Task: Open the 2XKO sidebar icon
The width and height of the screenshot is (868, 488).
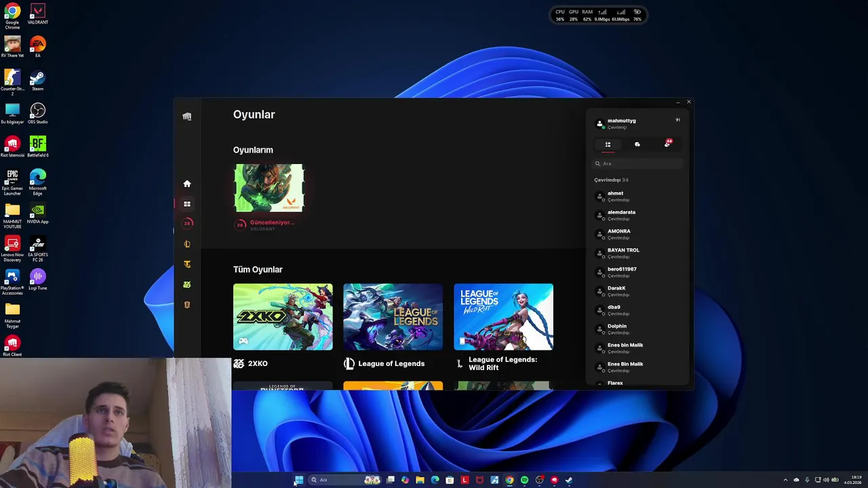Action: point(187,285)
